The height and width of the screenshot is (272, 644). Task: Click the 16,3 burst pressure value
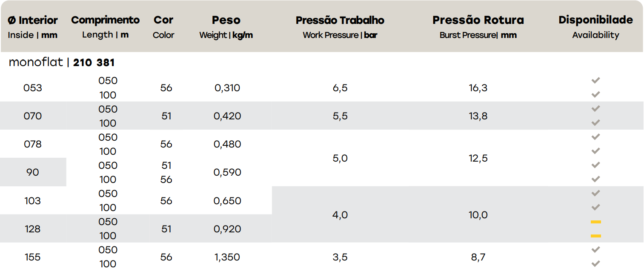[x=478, y=88]
